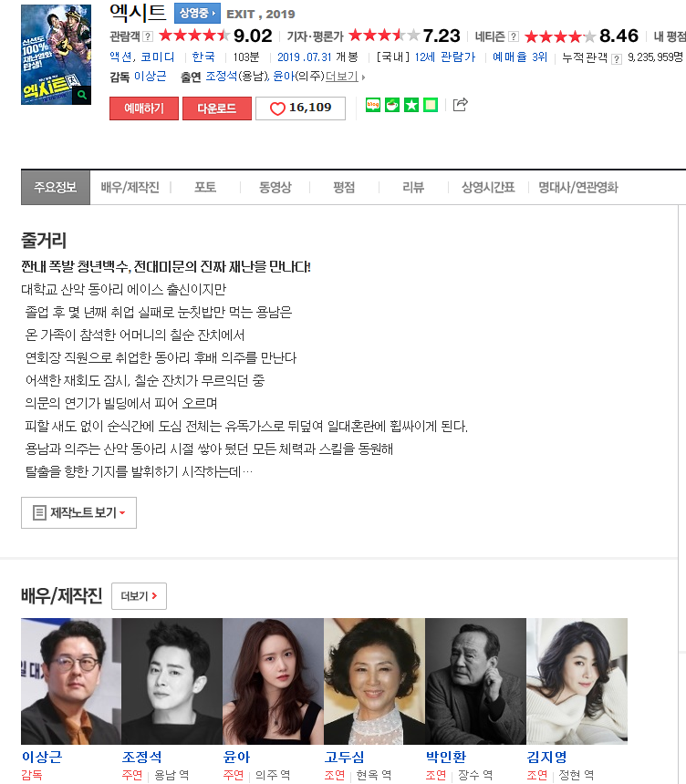Open director 이상근 link in header

pos(151,77)
